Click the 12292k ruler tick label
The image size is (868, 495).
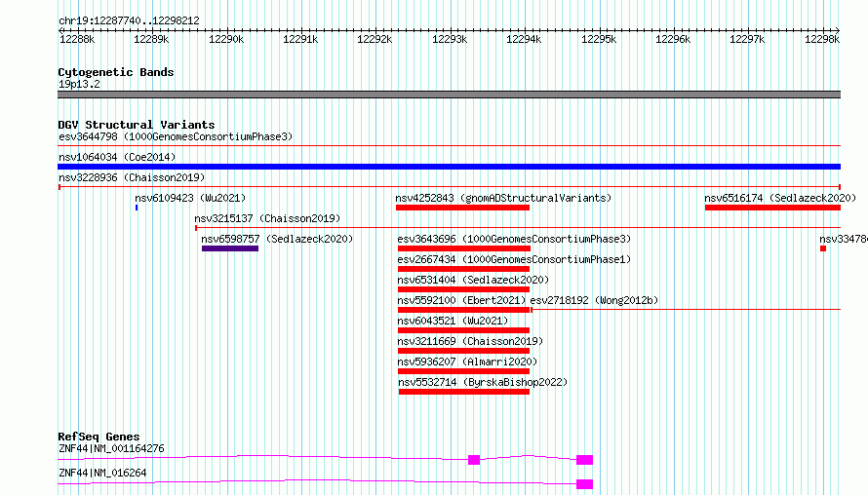point(375,39)
